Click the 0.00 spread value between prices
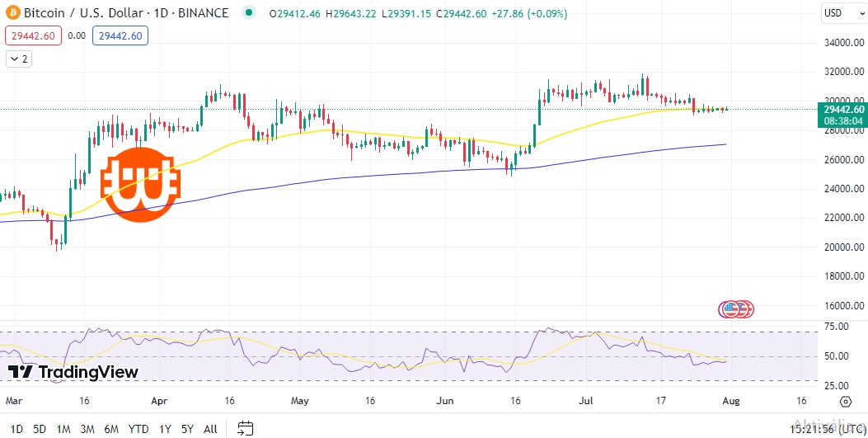The width and height of the screenshot is (868, 438). pos(77,36)
